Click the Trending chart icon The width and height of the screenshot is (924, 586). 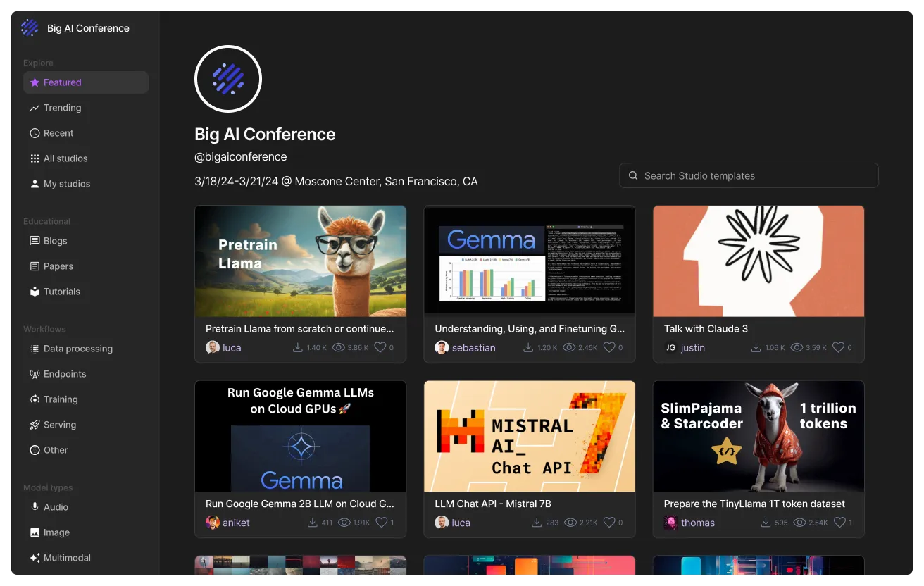tap(35, 108)
